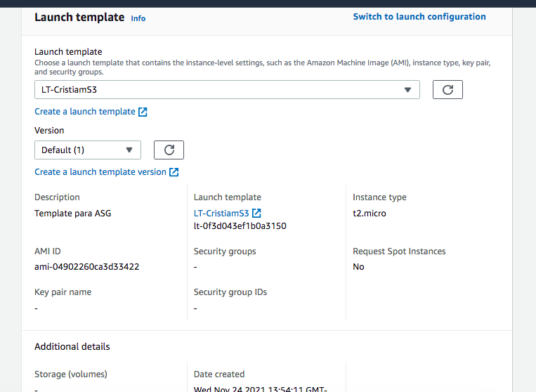Click the AMI ID value ami-04902260ca3d33422
This screenshot has width=536, height=392.
(x=86, y=267)
